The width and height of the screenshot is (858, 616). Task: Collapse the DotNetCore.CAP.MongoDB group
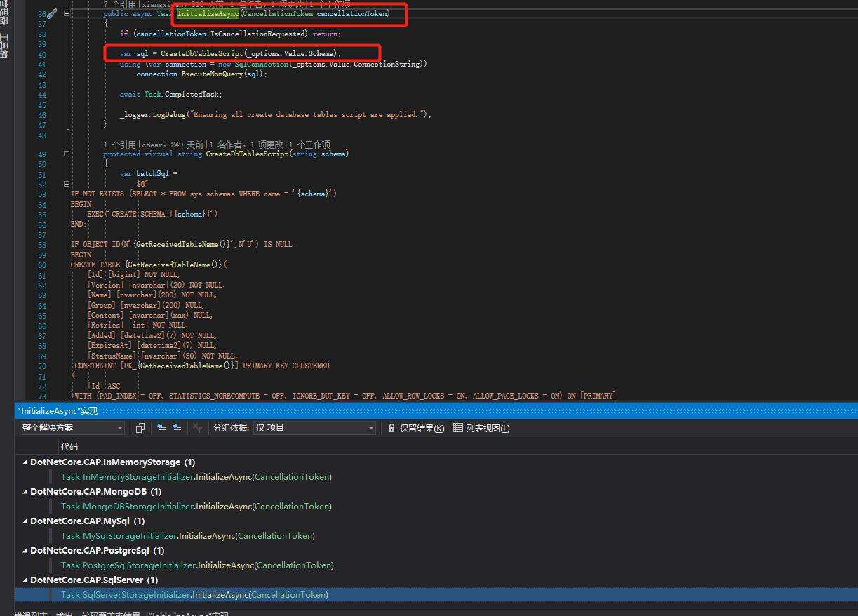(x=25, y=492)
